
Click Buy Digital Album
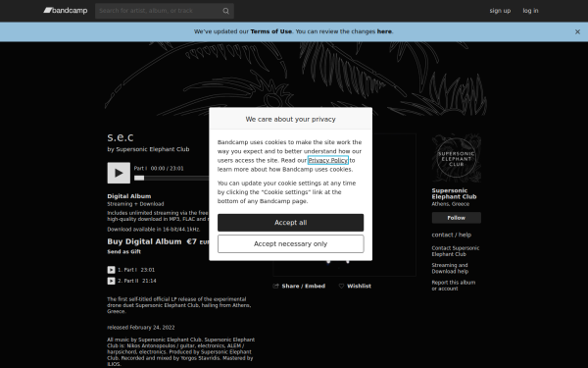144,241
